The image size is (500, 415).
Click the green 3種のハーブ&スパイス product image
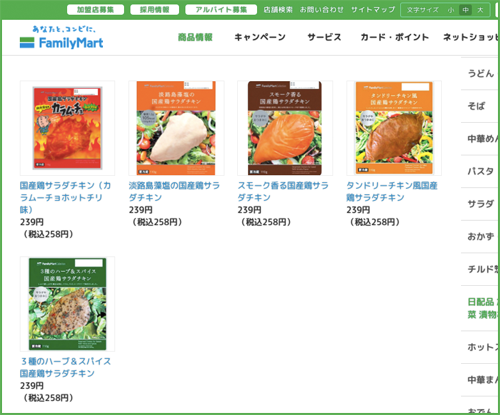point(67,304)
